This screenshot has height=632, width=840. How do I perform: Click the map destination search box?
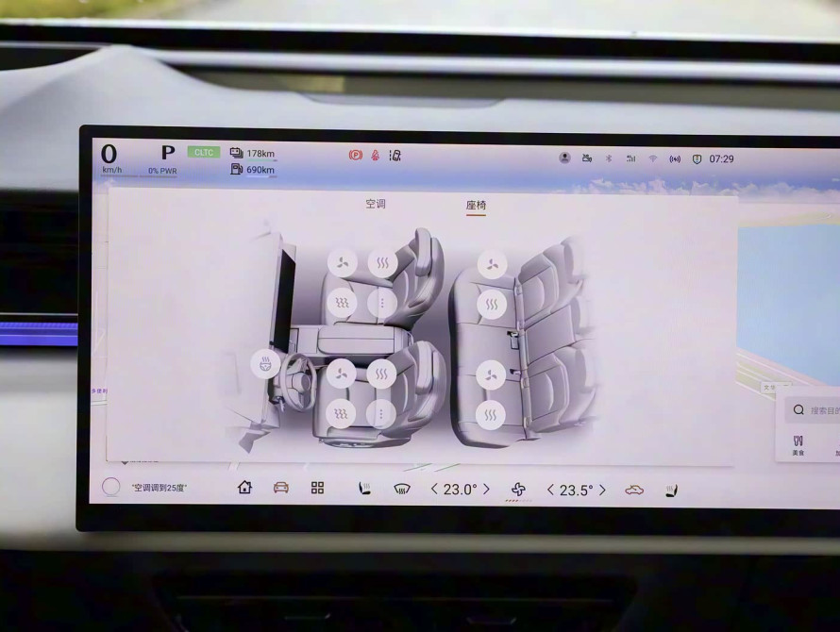point(812,410)
